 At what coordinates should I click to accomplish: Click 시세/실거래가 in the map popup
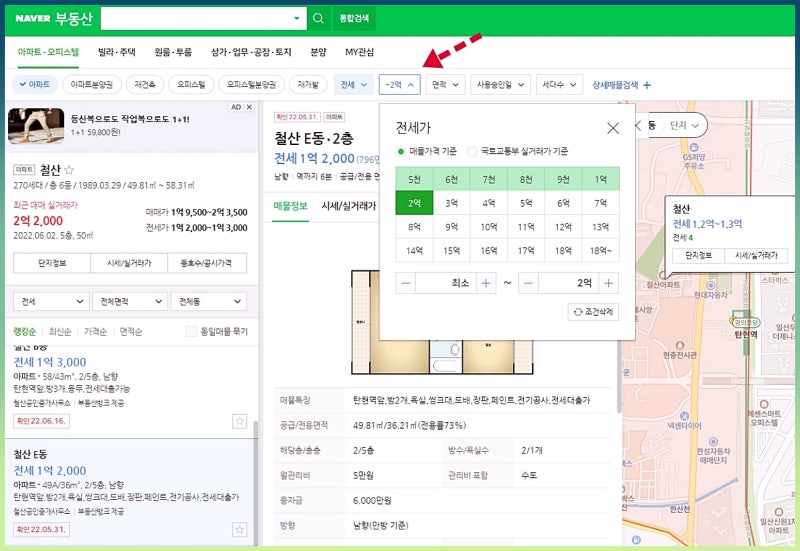(756, 256)
